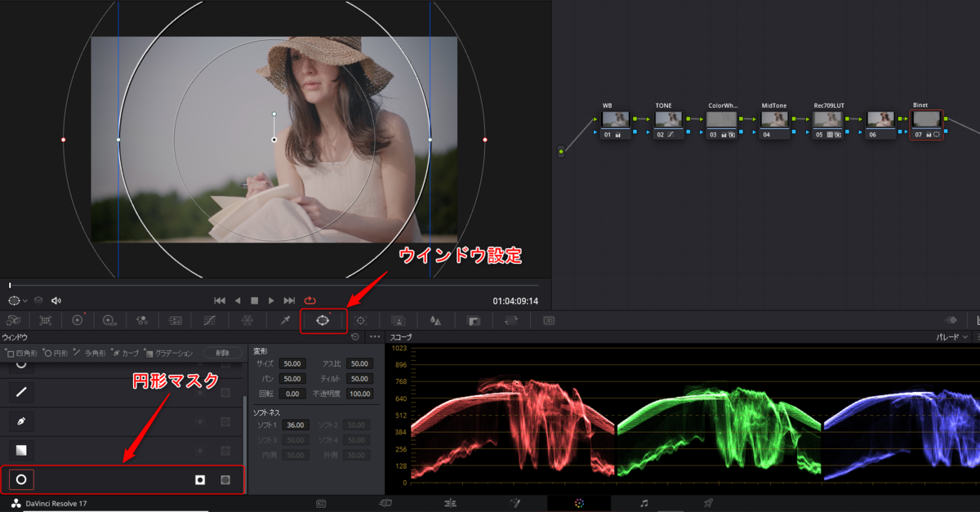This screenshot has width=980, height=512.
Task: Toggle invert on the circular window row
Action: click(199, 480)
